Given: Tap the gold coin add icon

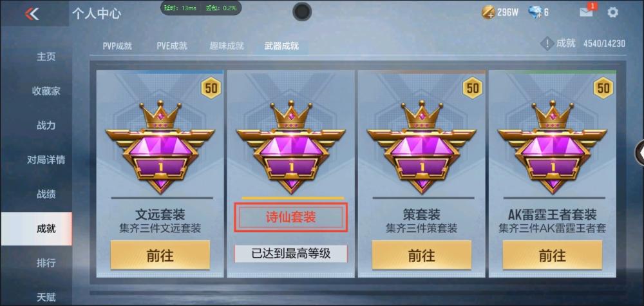Looking at the screenshot, I should (488, 12).
